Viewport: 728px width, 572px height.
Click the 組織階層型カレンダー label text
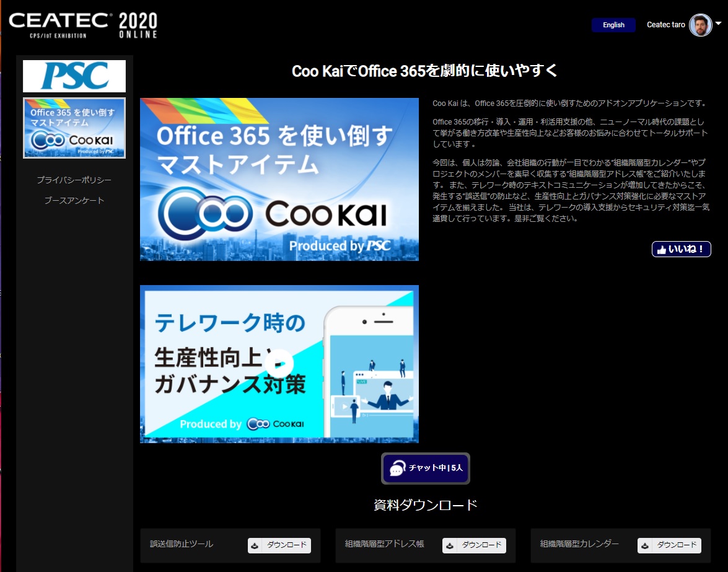(579, 543)
